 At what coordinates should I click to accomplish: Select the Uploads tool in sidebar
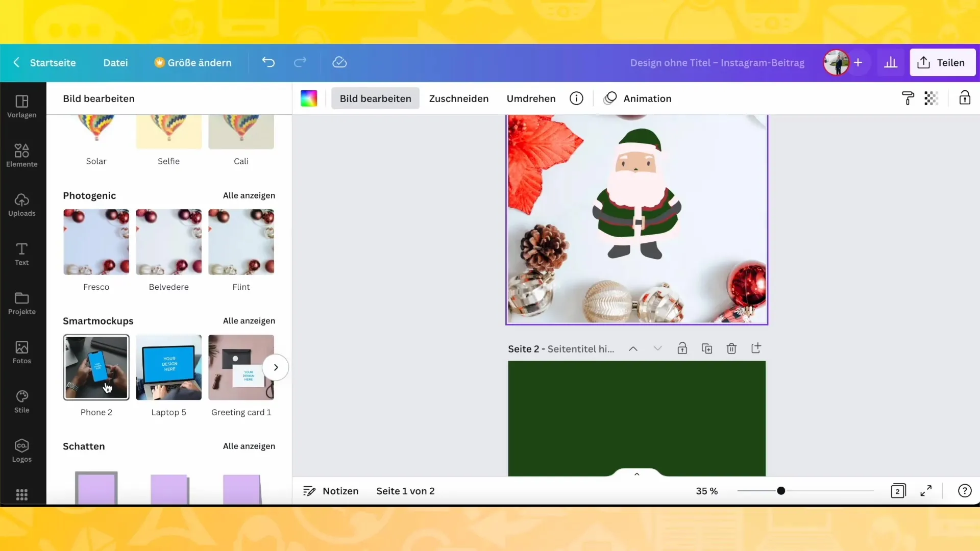21,204
